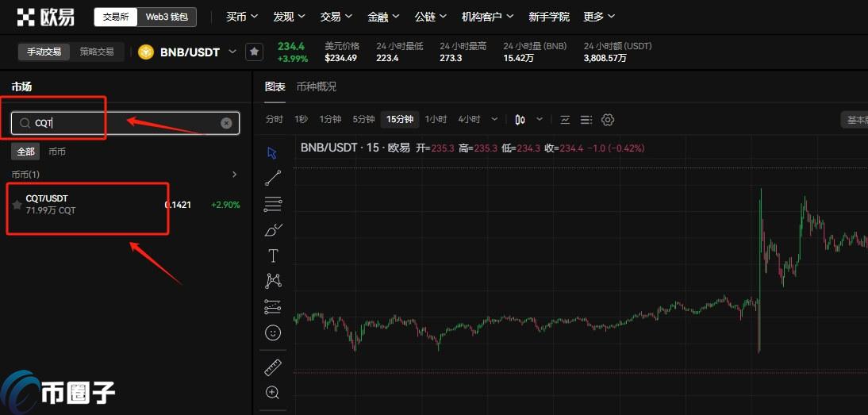Expand chart type options chevron
The height and width of the screenshot is (415, 868).
pos(540,120)
